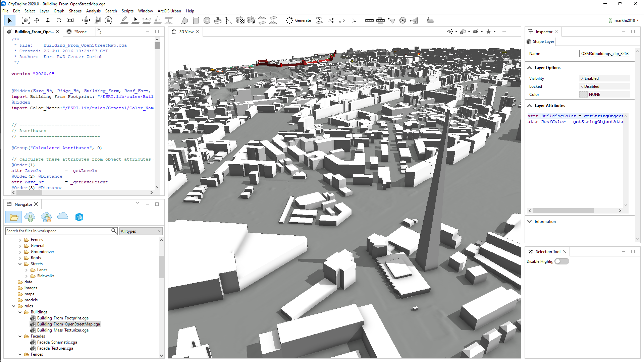The width and height of the screenshot is (644, 362).
Task: Open the All types filter dropdown
Action: [141, 231]
